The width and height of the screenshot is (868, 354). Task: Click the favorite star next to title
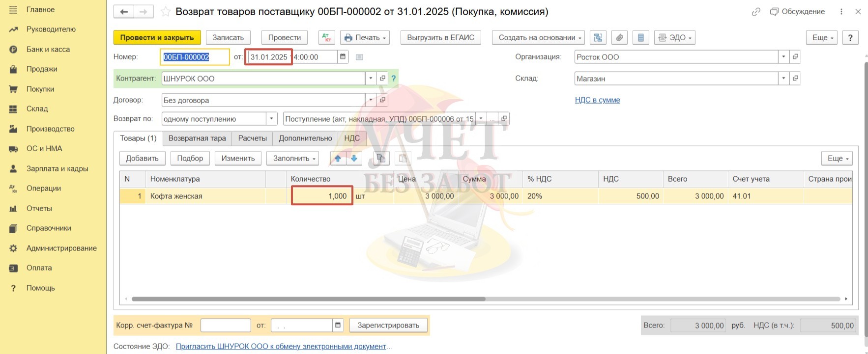166,12
